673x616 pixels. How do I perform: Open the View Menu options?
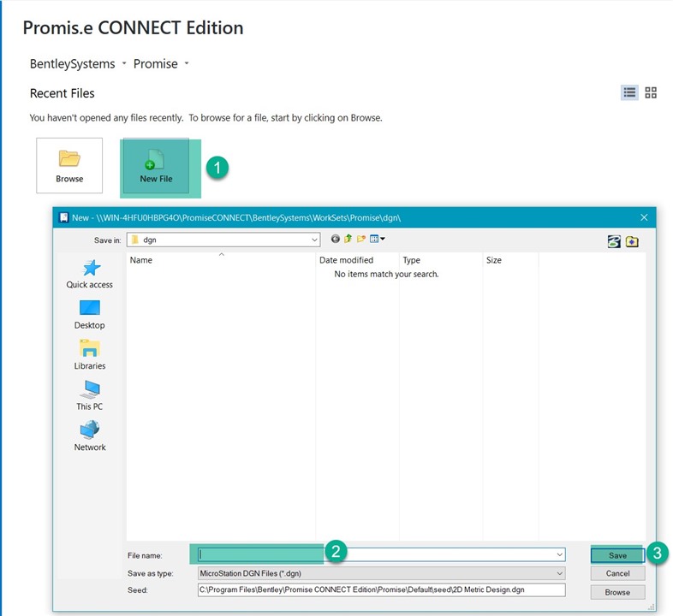pyautogui.click(x=378, y=239)
